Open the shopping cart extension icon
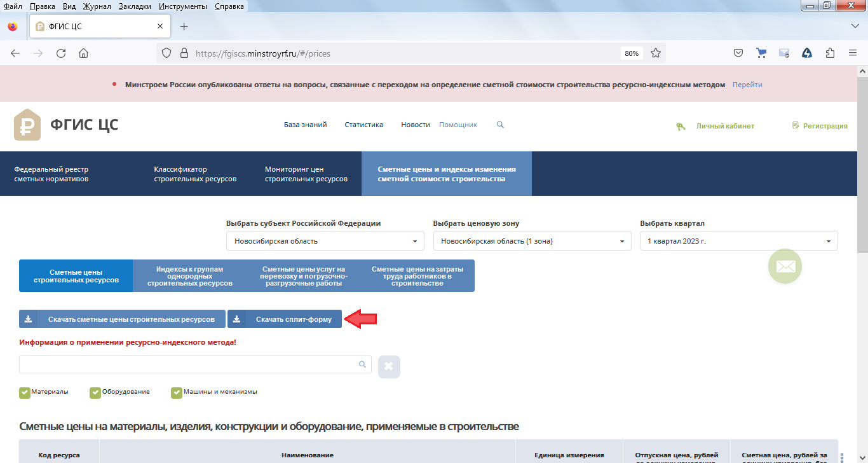The height and width of the screenshot is (463, 868). point(761,53)
